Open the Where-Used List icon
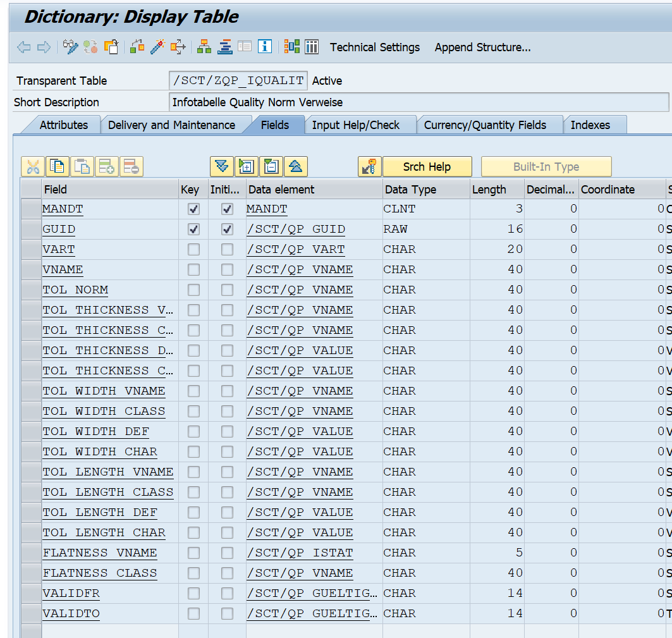Screen dimensions: 672x638 click(x=178, y=47)
